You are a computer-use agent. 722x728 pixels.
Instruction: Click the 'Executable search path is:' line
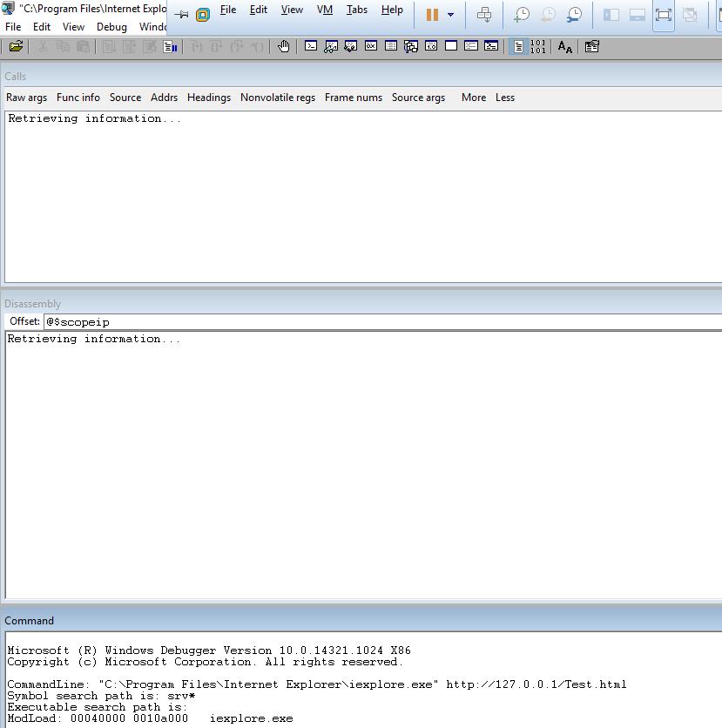coord(98,707)
